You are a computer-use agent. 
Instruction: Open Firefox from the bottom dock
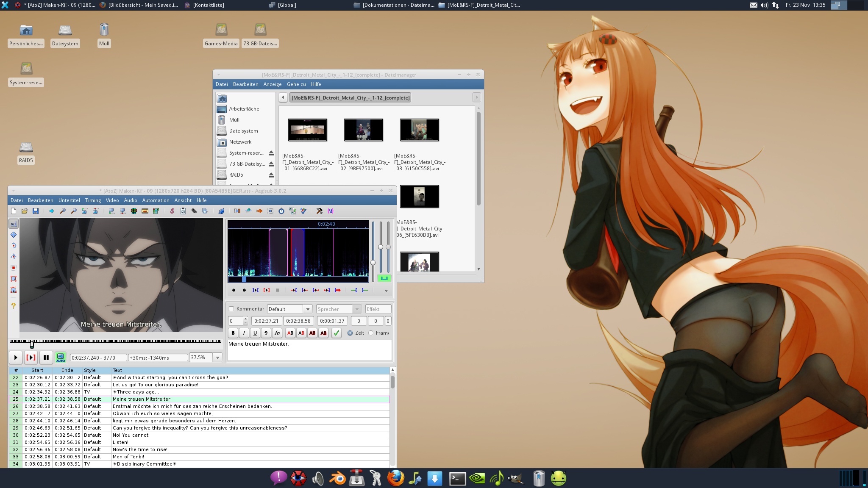tap(395, 478)
